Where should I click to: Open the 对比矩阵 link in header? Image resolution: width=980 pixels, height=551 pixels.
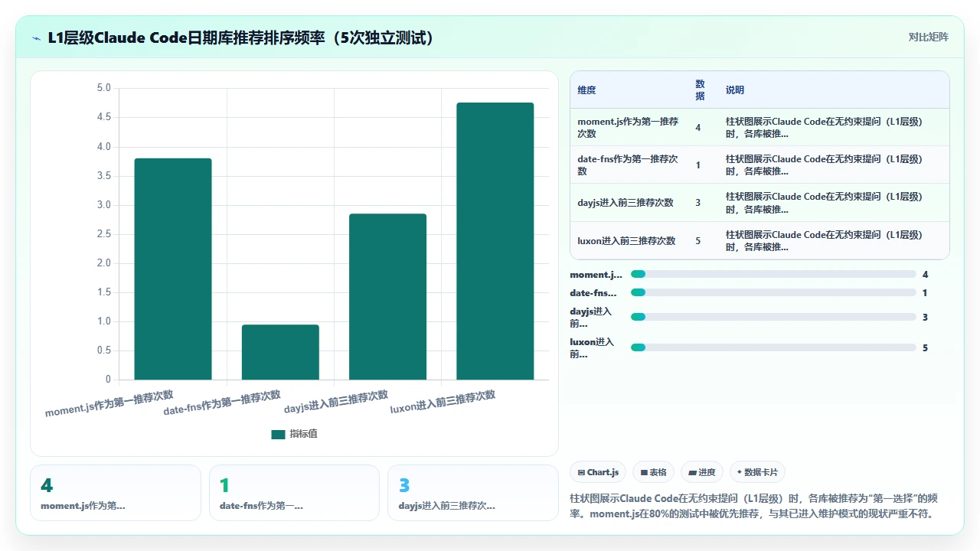click(x=928, y=37)
